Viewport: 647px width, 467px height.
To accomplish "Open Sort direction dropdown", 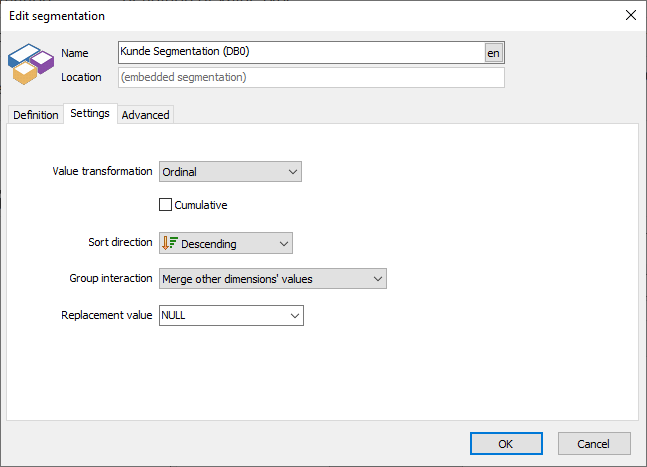I will click(226, 243).
